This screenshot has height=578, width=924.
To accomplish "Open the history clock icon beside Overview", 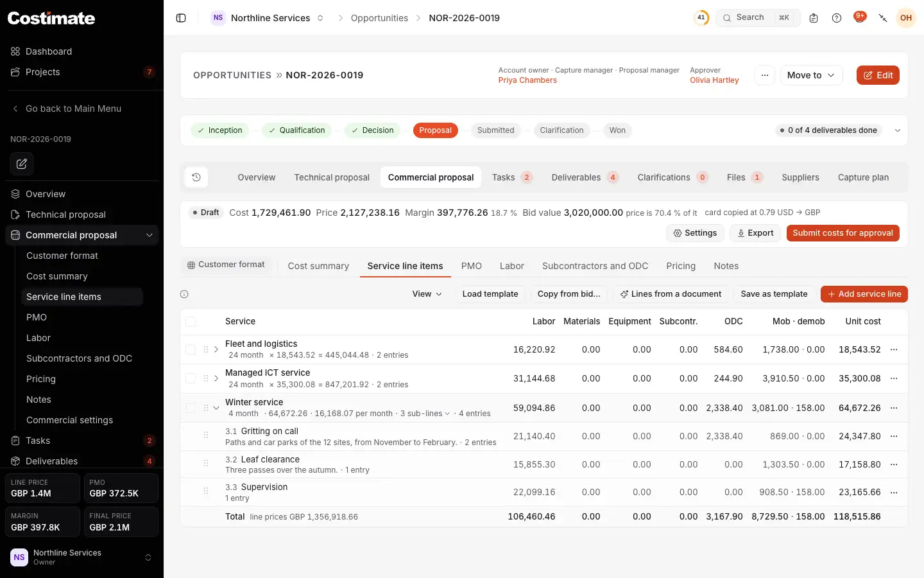I will [x=196, y=177].
